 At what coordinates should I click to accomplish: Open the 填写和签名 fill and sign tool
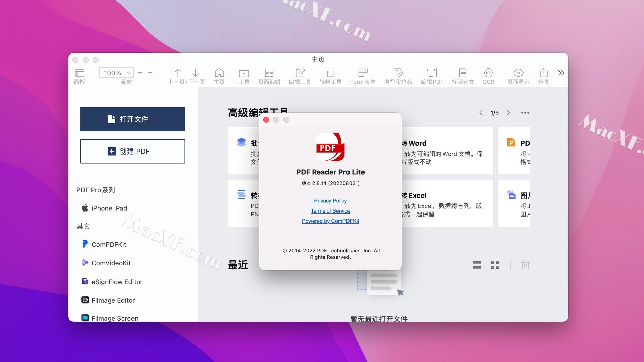397,75
